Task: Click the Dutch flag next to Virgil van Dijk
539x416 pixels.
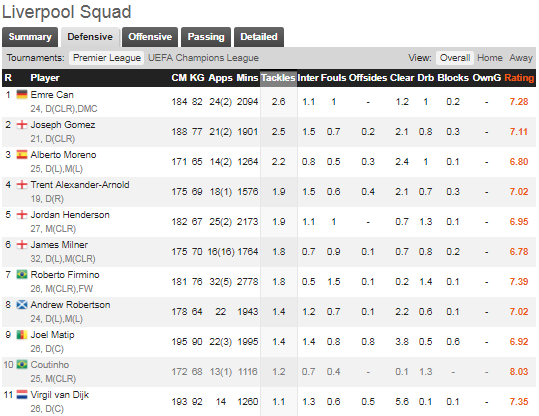Action: click(x=22, y=395)
